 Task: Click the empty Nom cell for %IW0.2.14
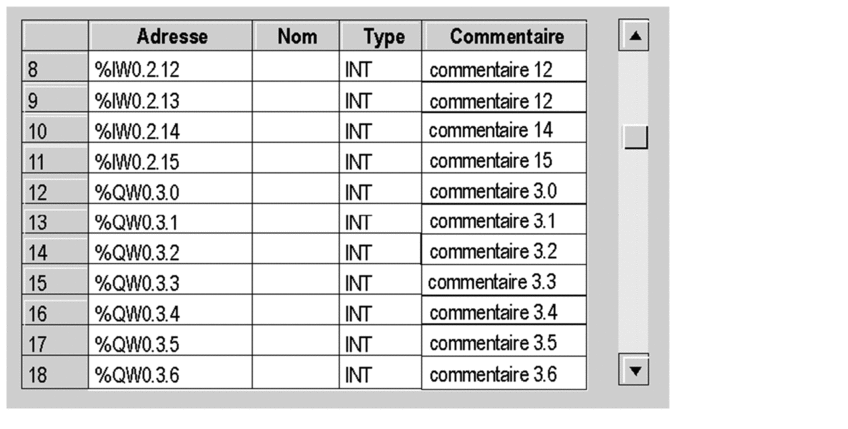(x=295, y=131)
